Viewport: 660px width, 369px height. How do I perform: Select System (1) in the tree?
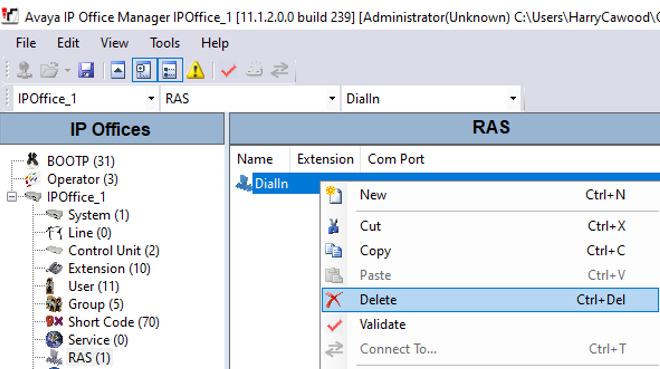click(98, 215)
